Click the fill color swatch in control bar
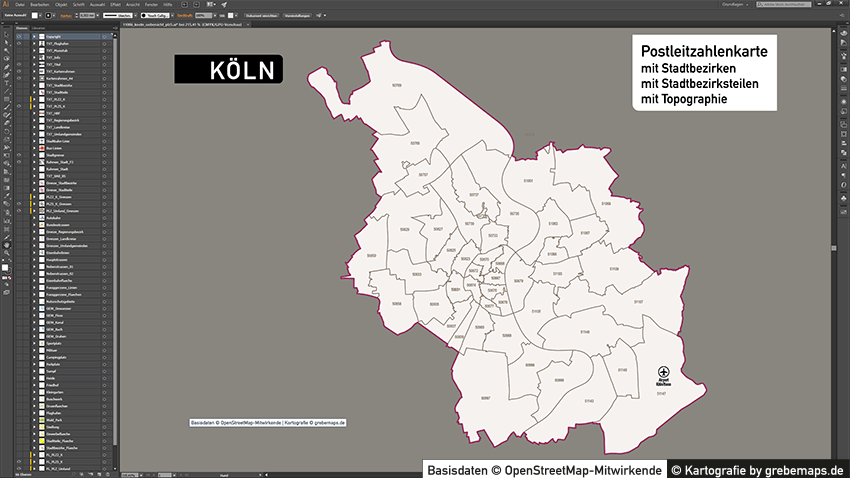The image size is (850, 478). pos(33,16)
